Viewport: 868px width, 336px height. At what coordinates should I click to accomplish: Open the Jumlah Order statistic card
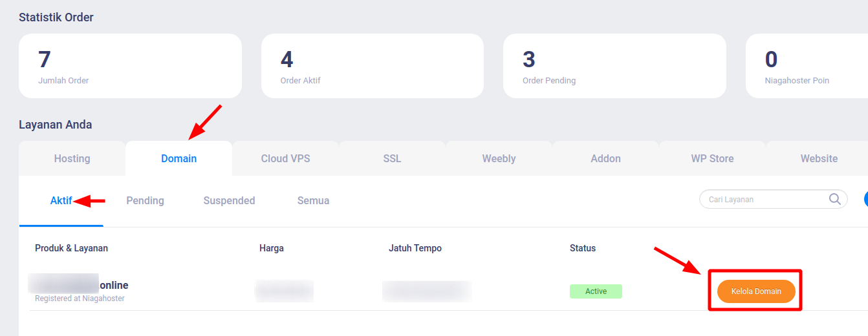pyautogui.click(x=130, y=66)
